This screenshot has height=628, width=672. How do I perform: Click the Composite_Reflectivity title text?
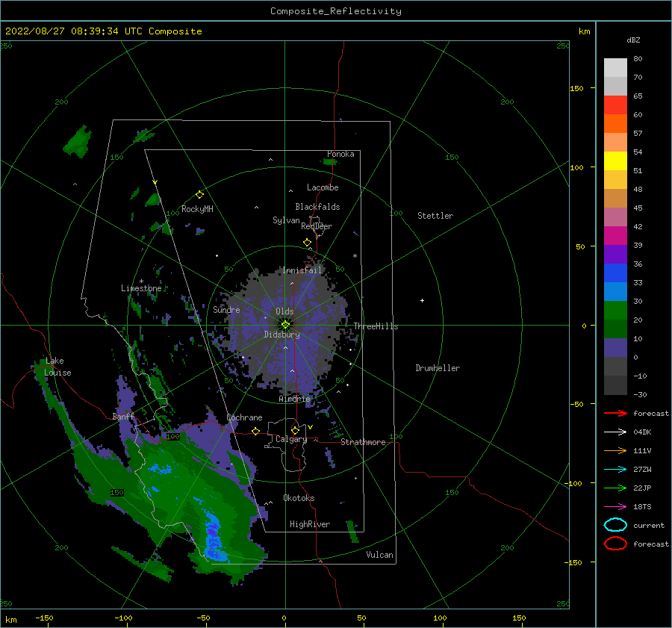coord(336,11)
